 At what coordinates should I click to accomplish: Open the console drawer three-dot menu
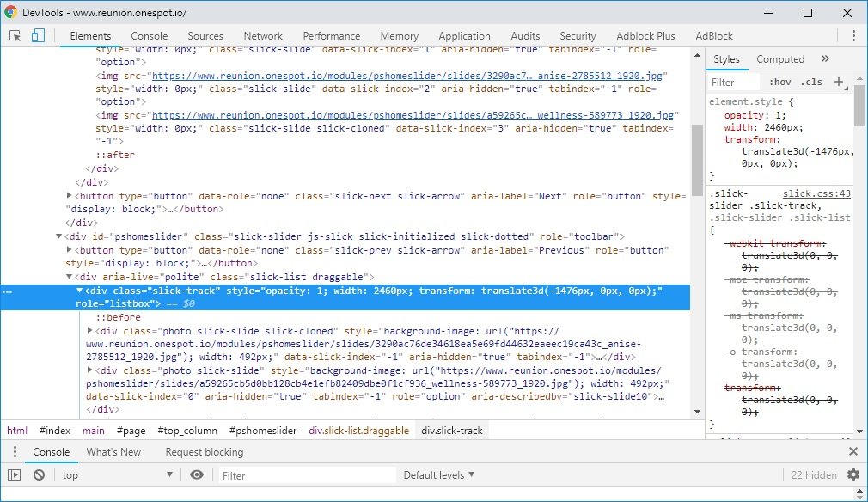click(15, 451)
